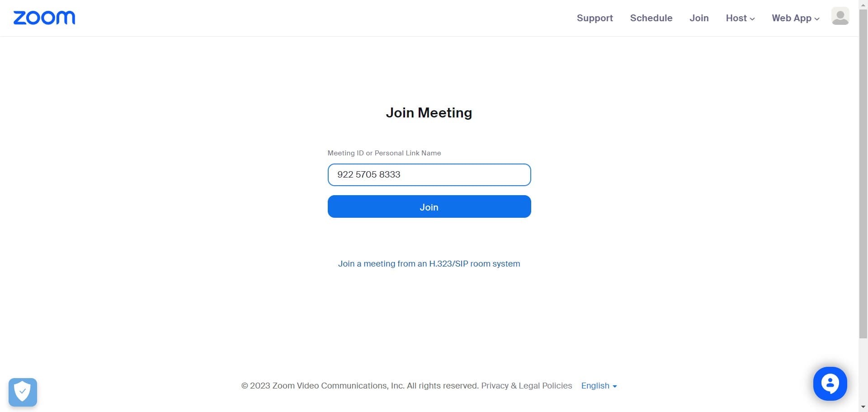
Task: Click the person silhouette inside the avatar circle
Action: [840, 16]
